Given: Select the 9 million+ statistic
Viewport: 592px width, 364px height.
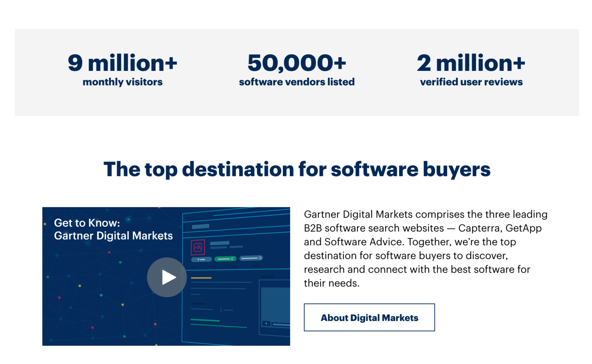Looking at the screenshot, I should (x=123, y=63).
